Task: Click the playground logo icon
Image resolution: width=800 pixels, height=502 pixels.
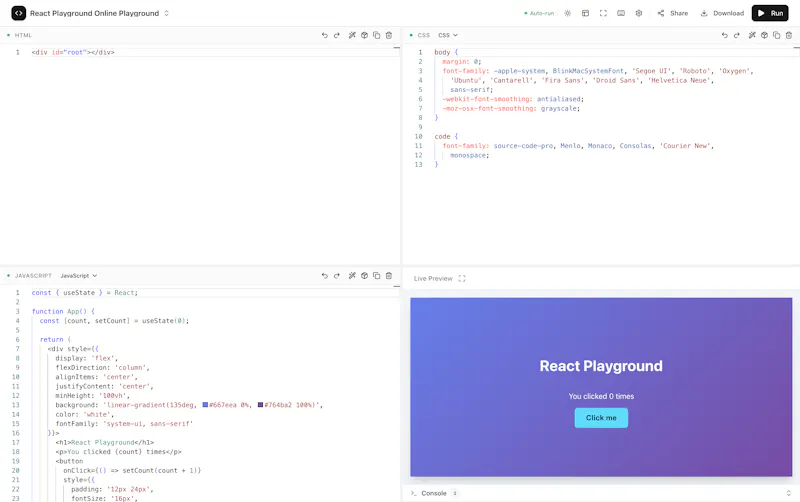Action: click(18, 13)
